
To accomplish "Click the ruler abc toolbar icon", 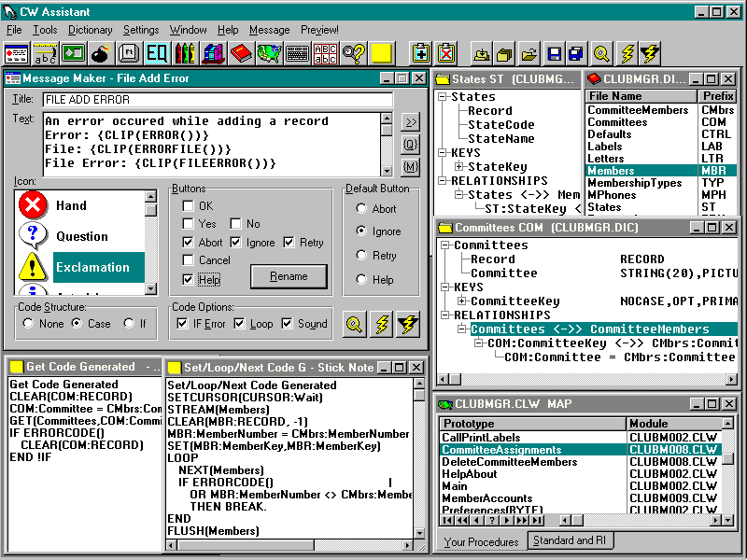I will pyautogui.click(x=45, y=53).
